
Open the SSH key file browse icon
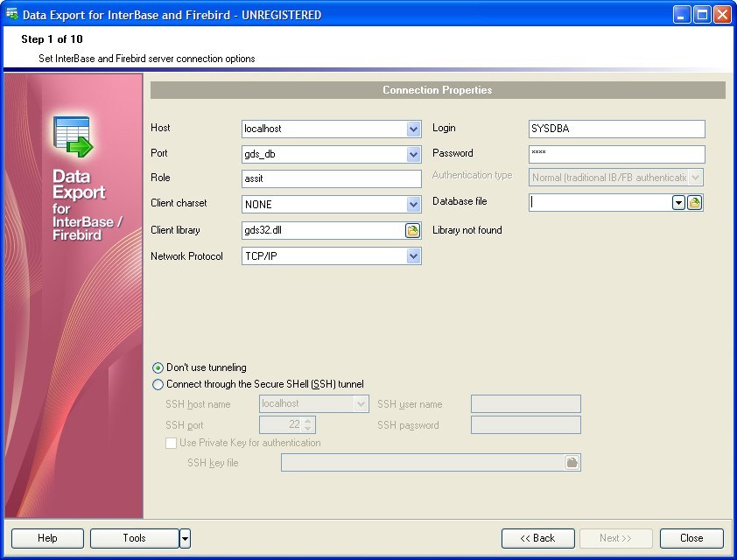pos(572,463)
